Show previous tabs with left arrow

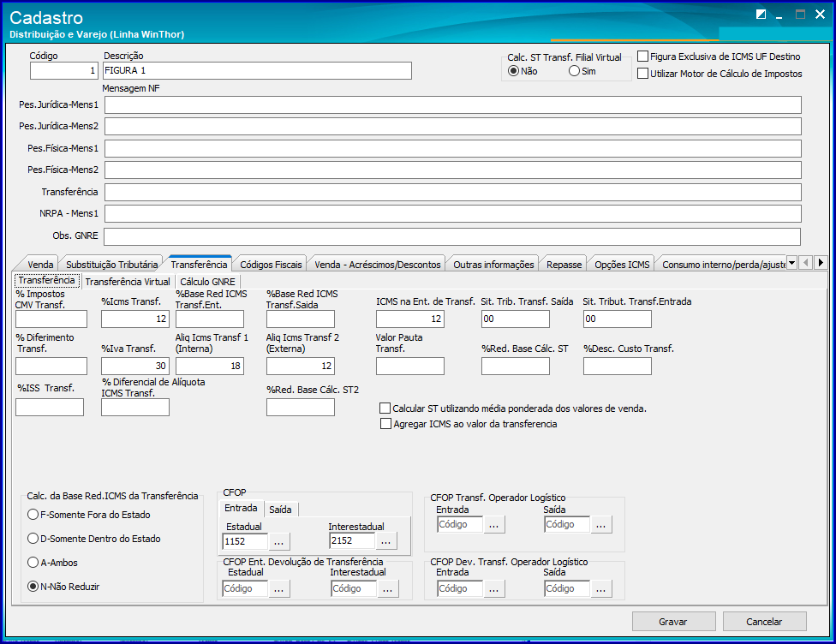click(x=806, y=262)
